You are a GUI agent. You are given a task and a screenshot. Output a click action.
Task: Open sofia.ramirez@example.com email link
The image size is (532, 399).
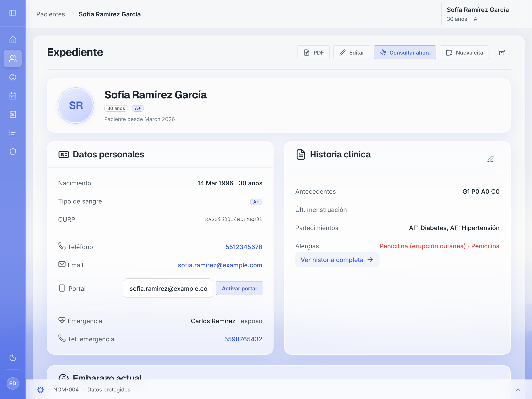tap(220, 265)
